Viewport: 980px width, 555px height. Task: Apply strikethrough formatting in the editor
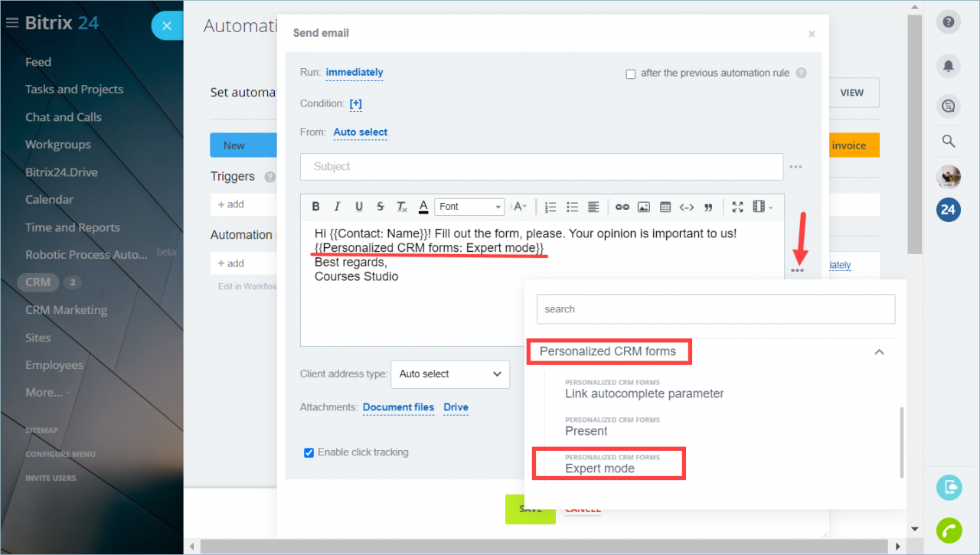pyautogui.click(x=381, y=207)
